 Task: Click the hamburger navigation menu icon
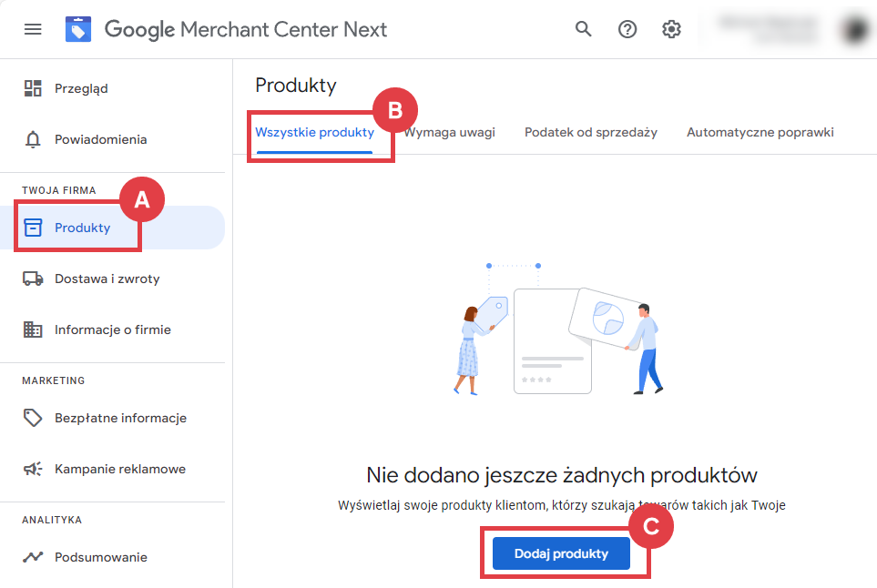coord(33,28)
